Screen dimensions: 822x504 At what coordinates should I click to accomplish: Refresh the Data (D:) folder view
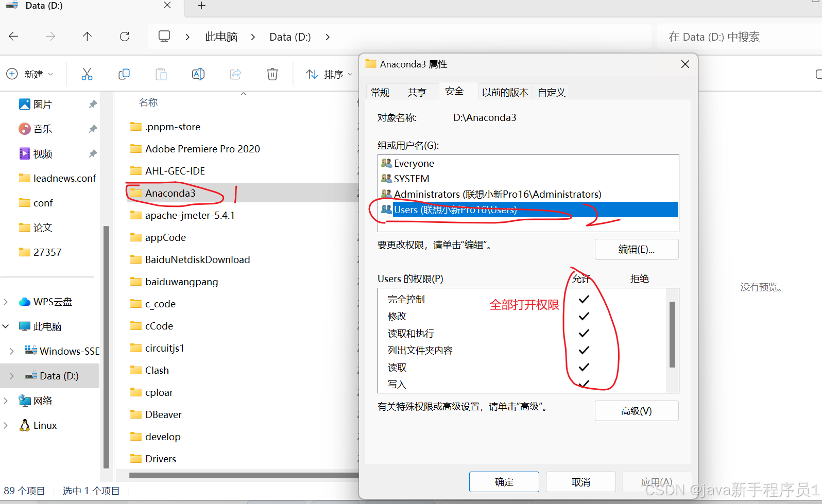click(x=125, y=37)
